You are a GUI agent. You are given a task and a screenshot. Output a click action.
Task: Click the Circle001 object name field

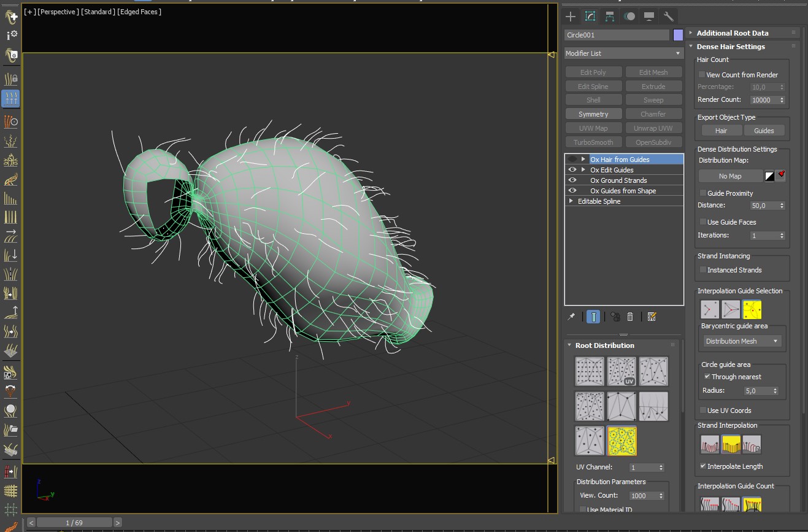point(616,35)
